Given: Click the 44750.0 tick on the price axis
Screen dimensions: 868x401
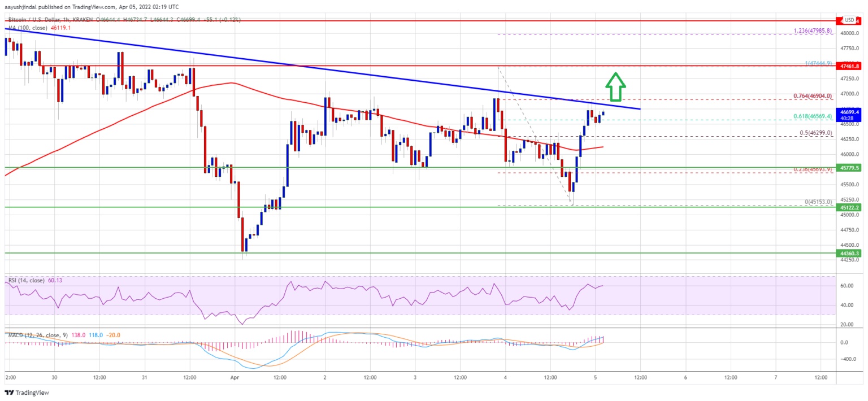Looking at the screenshot, I should click(x=849, y=230).
